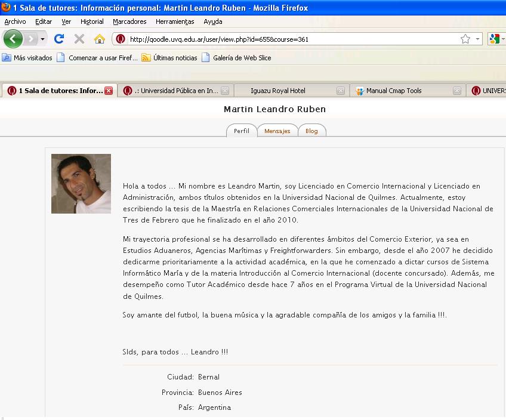Open the Editar menu
This screenshot has height=420, width=506.
click(44, 21)
